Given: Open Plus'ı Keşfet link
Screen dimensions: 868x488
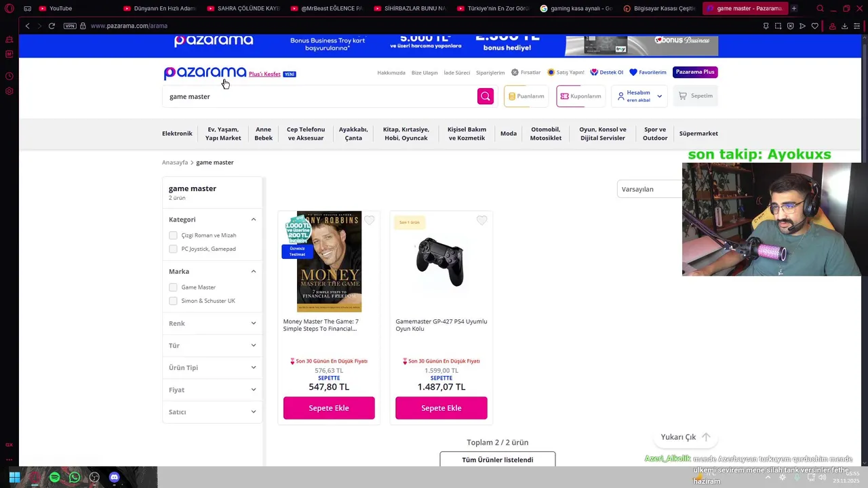Looking at the screenshot, I should tap(264, 74).
